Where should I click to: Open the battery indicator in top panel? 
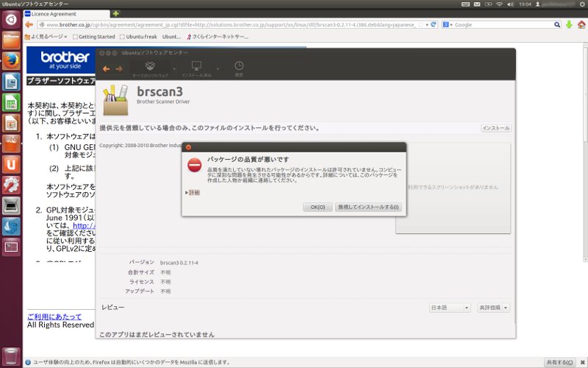coord(488,4)
